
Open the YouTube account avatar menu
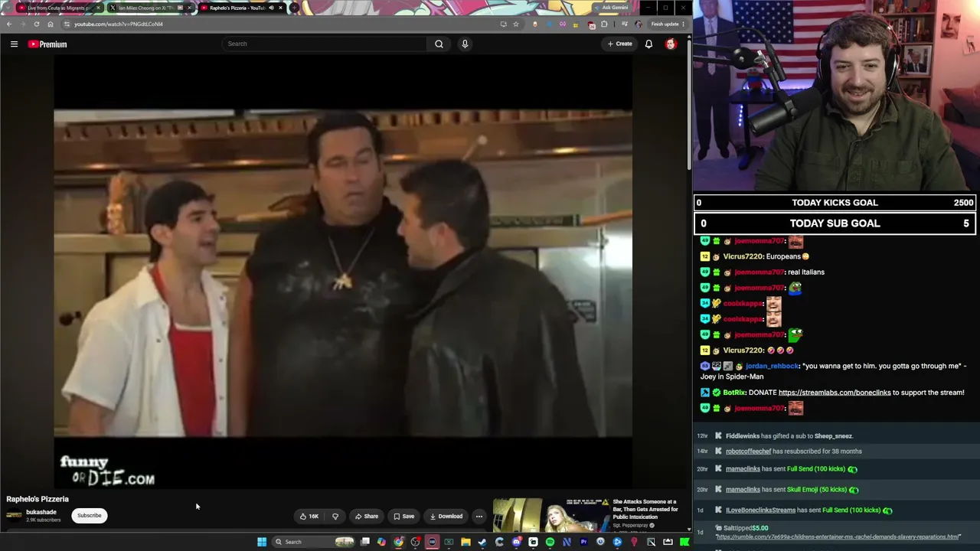click(671, 44)
